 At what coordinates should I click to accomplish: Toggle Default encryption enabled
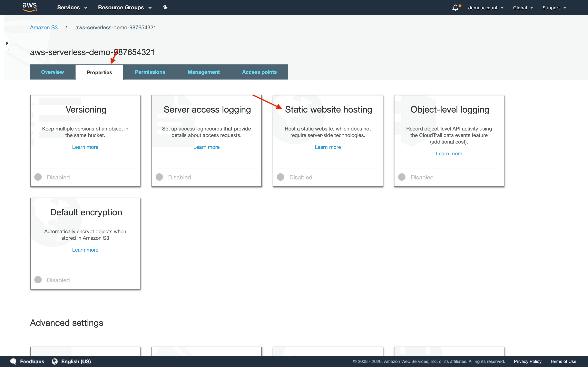click(x=38, y=280)
